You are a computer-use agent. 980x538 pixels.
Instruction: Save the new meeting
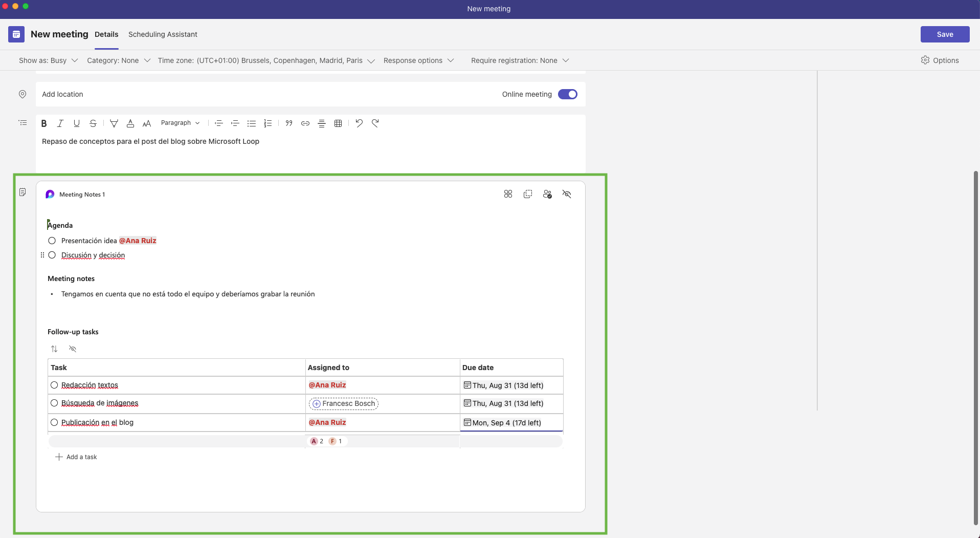945,34
